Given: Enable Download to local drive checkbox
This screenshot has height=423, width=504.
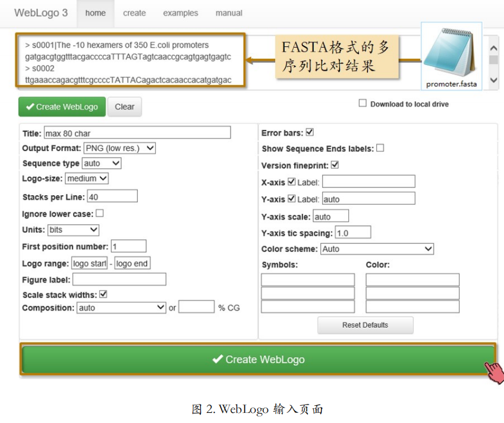Looking at the screenshot, I should [x=363, y=104].
